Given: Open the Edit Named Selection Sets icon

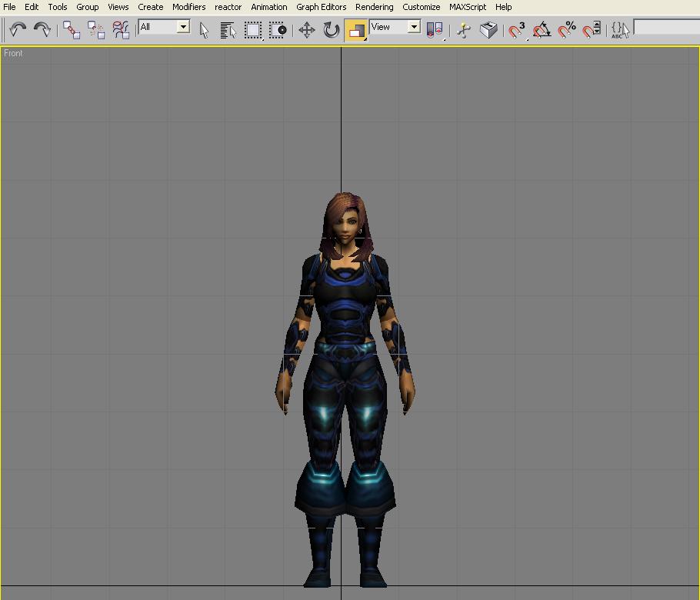Looking at the screenshot, I should (x=620, y=30).
